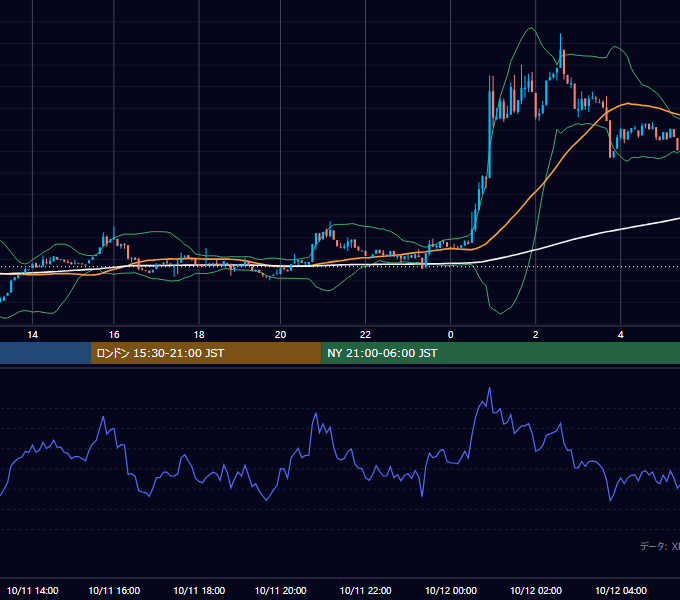Click the hour 22 axis label
This screenshot has height=600, width=680.
[x=366, y=335]
